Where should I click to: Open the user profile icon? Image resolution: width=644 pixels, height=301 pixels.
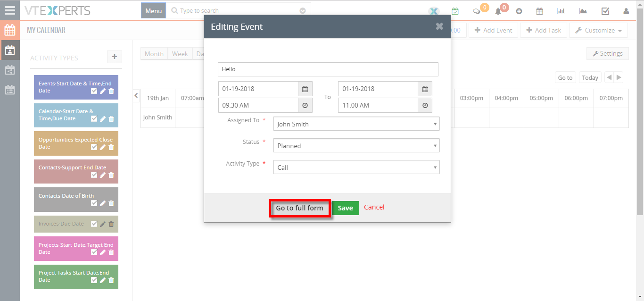click(x=626, y=11)
